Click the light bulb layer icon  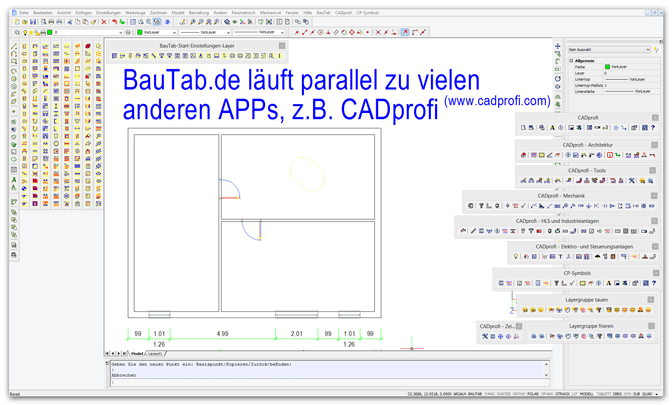pyautogui.click(x=25, y=33)
